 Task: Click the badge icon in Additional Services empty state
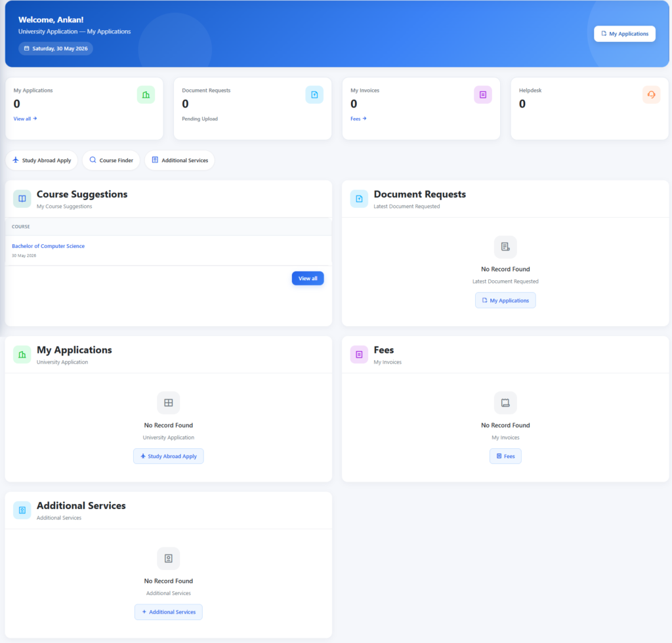pyautogui.click(x=169, y=558)
